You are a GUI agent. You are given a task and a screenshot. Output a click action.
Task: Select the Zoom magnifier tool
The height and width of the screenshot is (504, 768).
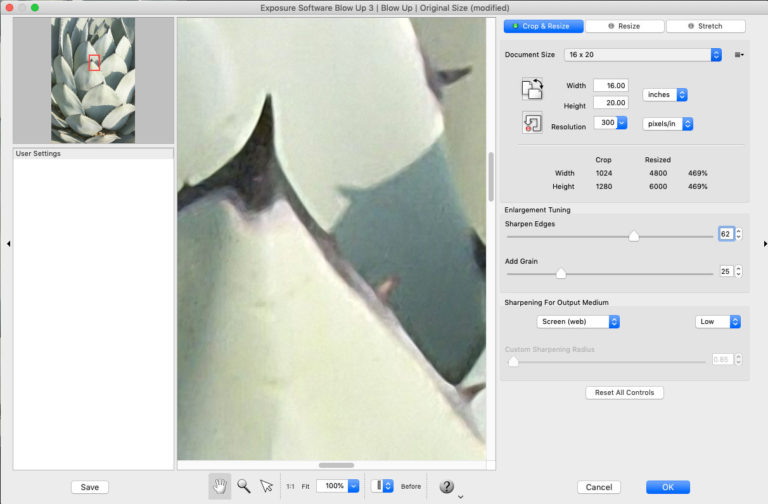[243, 486]
